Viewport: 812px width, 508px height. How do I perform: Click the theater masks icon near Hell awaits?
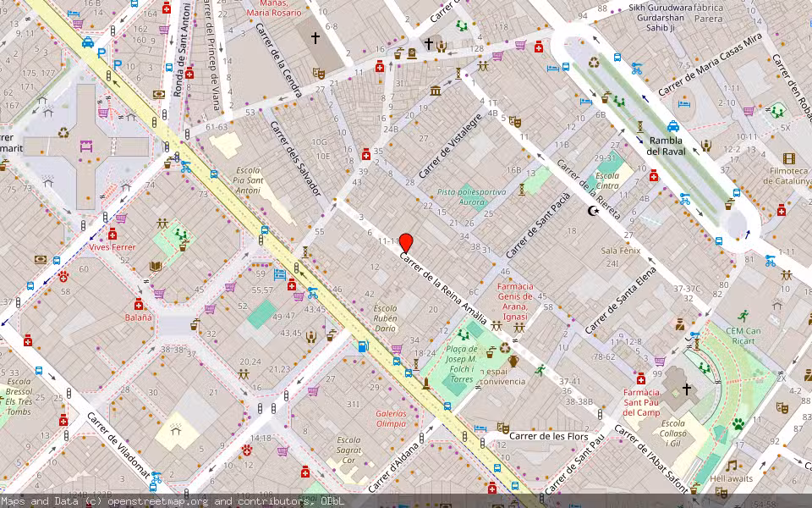click(x=722, y=491)
